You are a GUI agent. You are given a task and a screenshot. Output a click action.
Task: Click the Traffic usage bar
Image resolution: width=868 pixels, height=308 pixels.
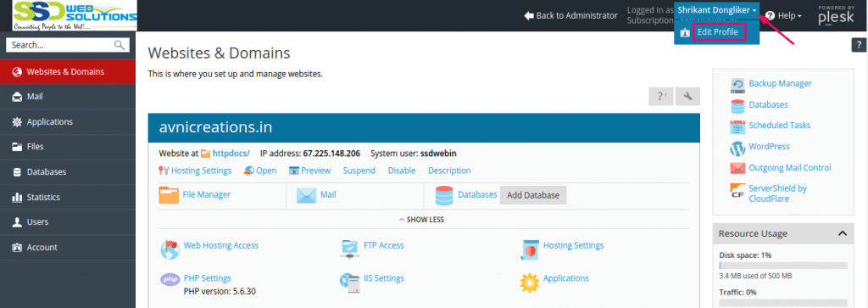[782, 302]
